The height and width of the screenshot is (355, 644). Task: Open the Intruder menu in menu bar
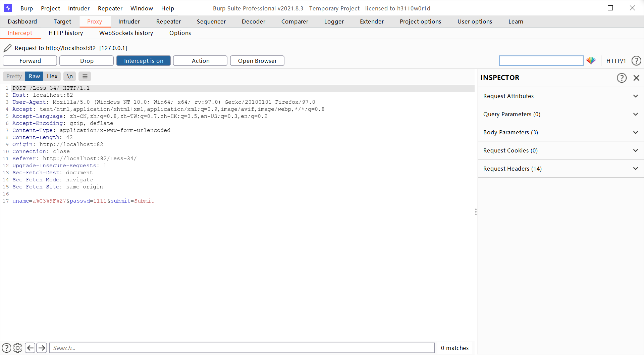[79, 8]
